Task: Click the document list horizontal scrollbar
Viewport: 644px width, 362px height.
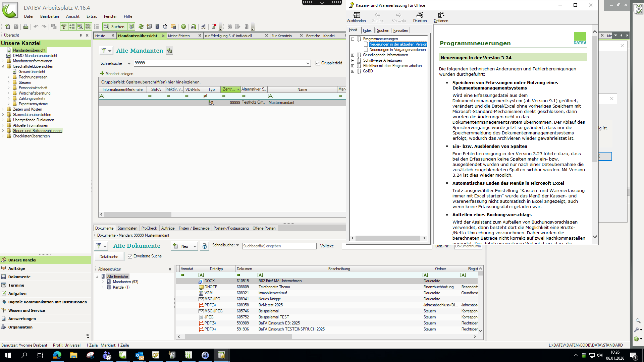Action: click(x=238, y=337)
